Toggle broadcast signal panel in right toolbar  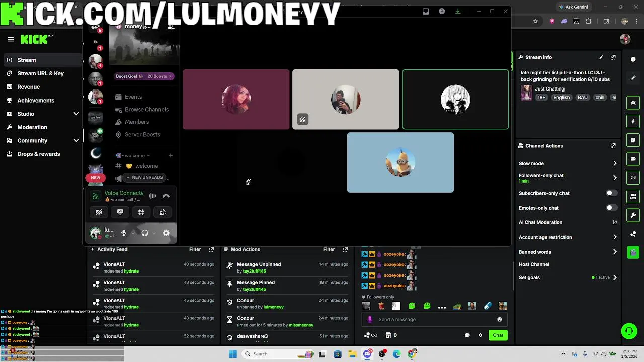click(x=633, y=177)
